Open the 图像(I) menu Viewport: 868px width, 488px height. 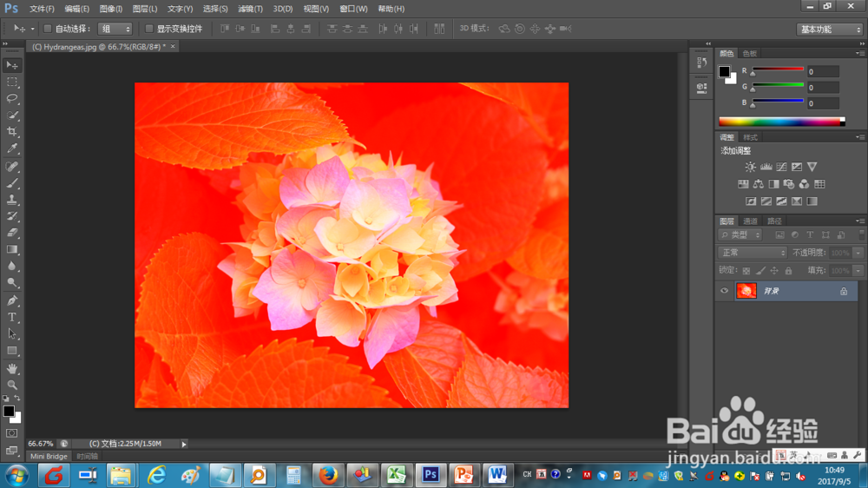tap(111, 9)
